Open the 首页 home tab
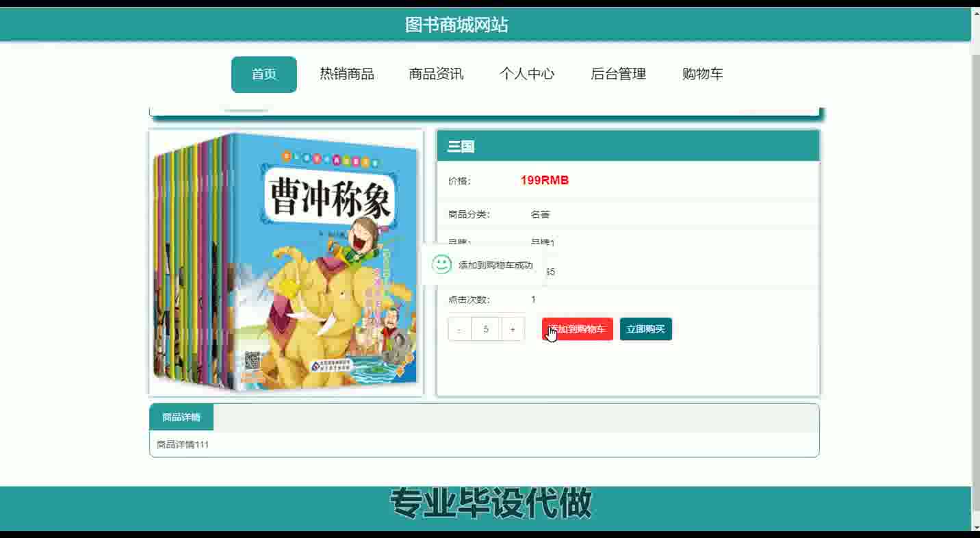The height and width of the screenshot is (538, 980). [x=264, y=75]
